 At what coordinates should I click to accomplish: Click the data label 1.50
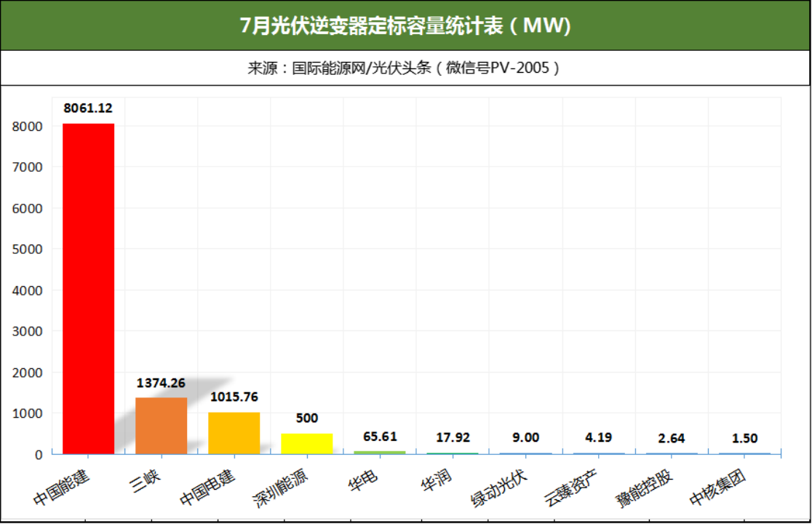point(744,439)
